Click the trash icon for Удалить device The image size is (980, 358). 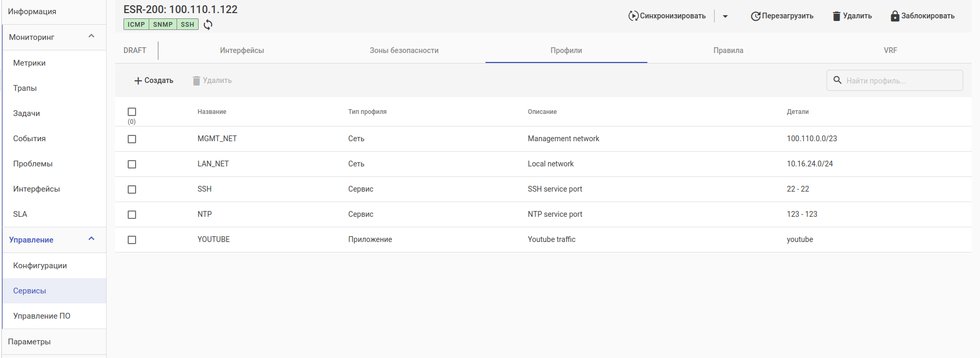pos(837,16)
